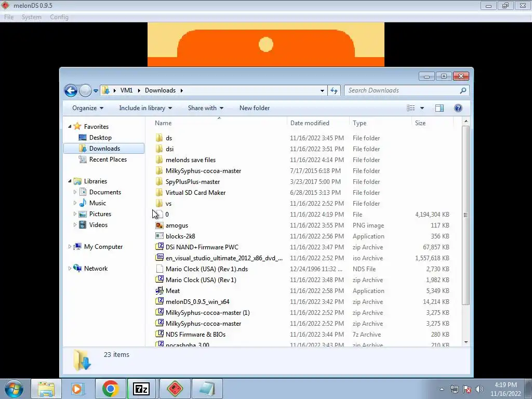Select the dsi folder icon
The height and width of the screenshot is (399, 532).
pyautogui.click(x=159, y=149)
